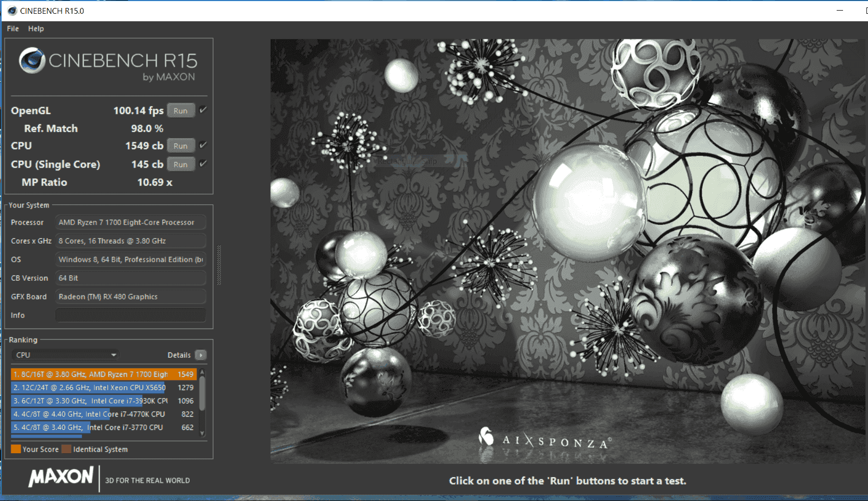The height and width of the screenshot is (501, 868).
Task: Click the Cinebench logo sphere icon
Action: point(32,60)
